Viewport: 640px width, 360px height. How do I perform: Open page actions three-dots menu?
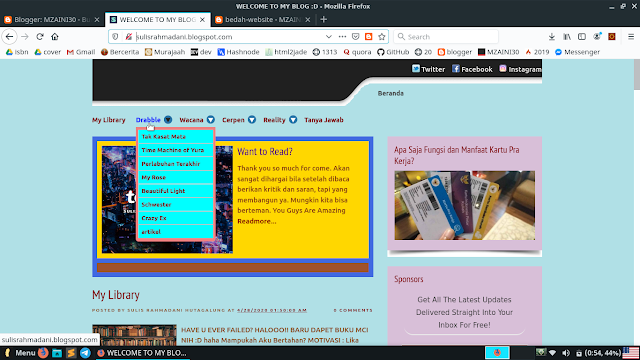coord(342,37)
